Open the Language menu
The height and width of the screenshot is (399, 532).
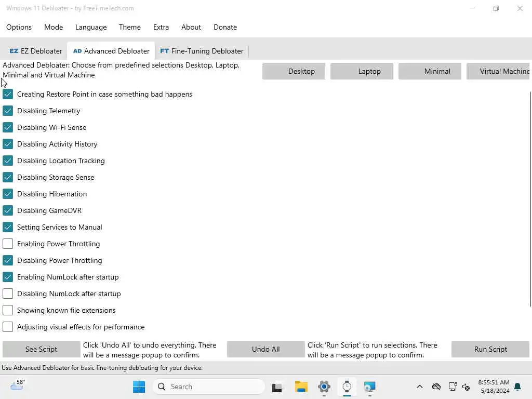(x=91, y=27)
